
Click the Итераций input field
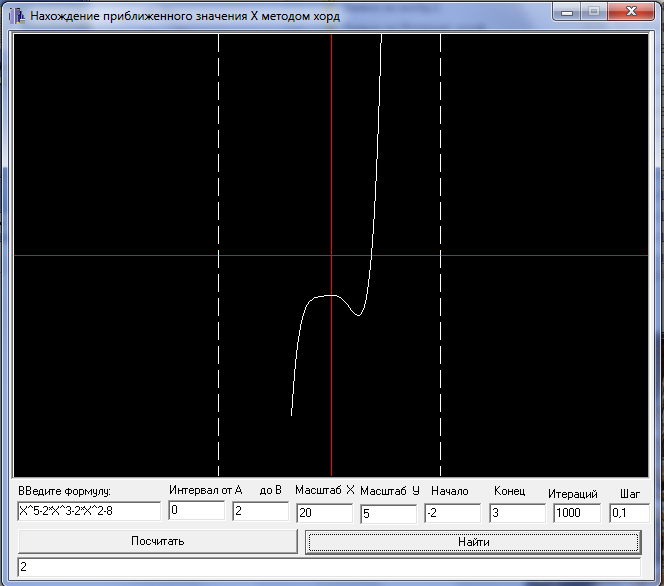577,513
